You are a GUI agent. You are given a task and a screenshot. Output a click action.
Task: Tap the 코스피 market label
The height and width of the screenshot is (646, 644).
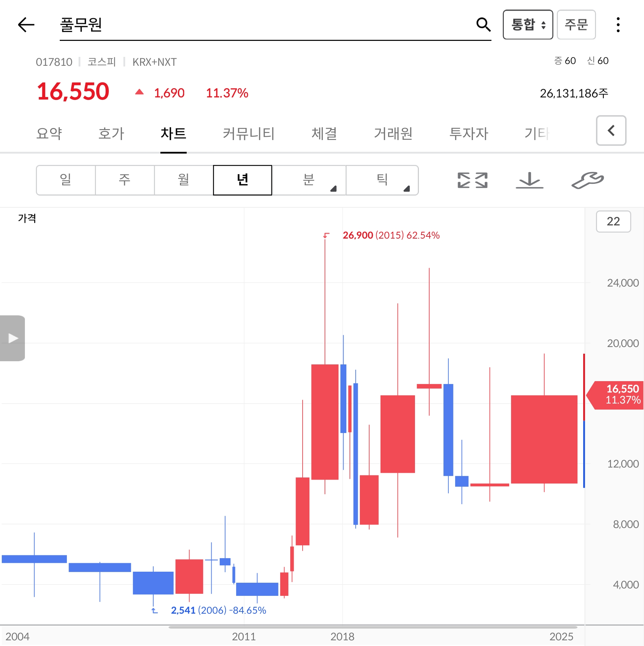[102, 62]
